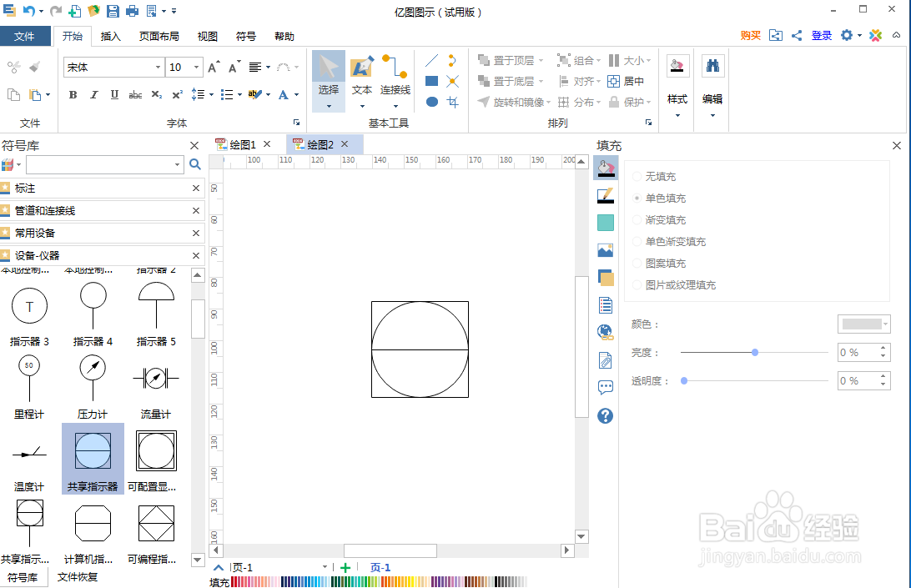Select the 渐变填充 radio option
The width and height of the screenshot is (911, 588).
pyautogui.click(x=636, y=219)
